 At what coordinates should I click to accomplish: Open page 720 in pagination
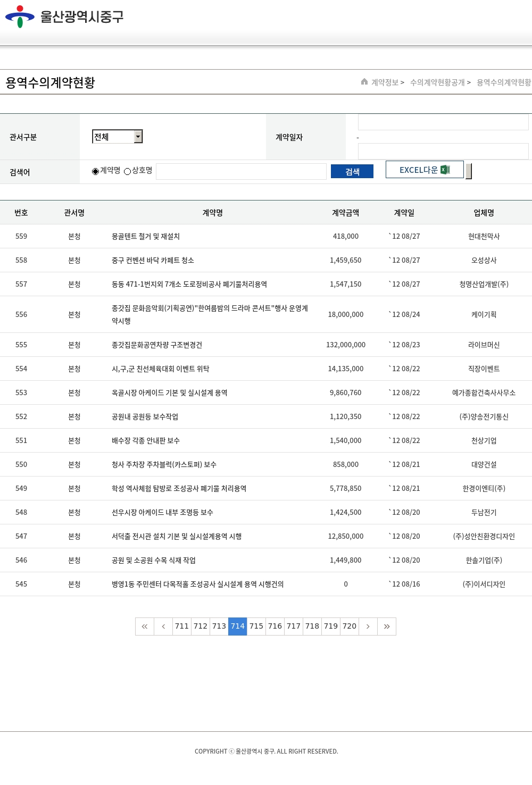pyautogui.click(x=350, y=627)
